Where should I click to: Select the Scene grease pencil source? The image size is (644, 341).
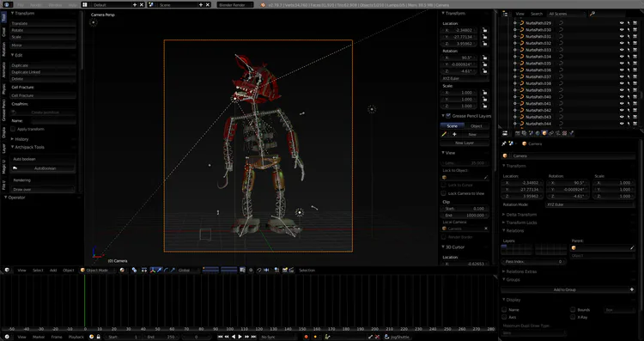pos(453,125)
